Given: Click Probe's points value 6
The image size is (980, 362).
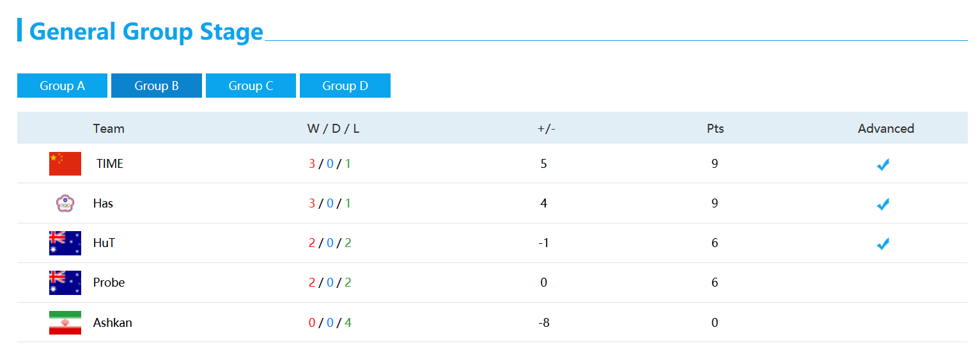Looking at the screenshot, I should coord(715,282).
